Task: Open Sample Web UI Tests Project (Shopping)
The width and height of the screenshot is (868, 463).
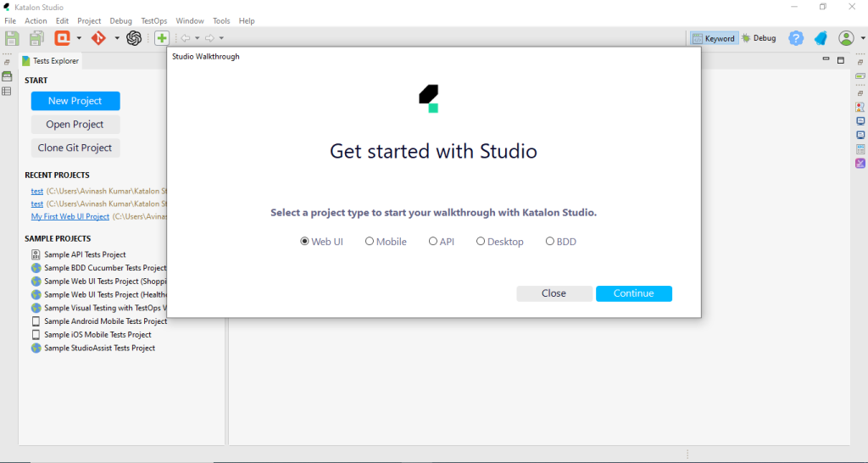Action: tap(105, 282)
